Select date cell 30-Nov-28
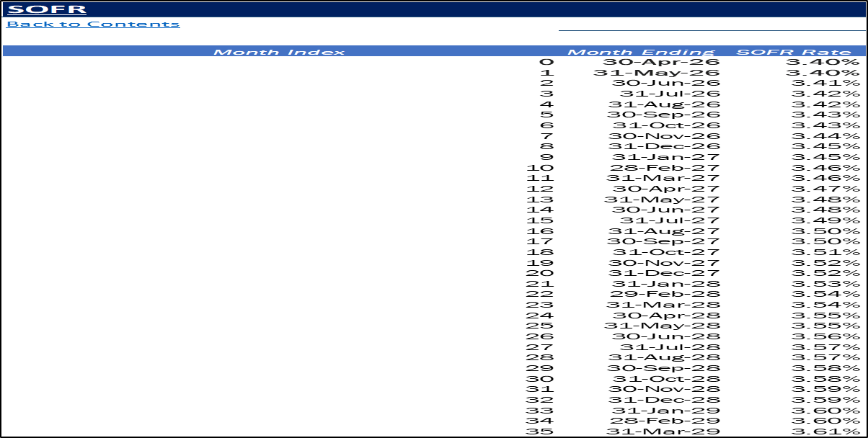This screenshot has height=438, width=868. 664,390
